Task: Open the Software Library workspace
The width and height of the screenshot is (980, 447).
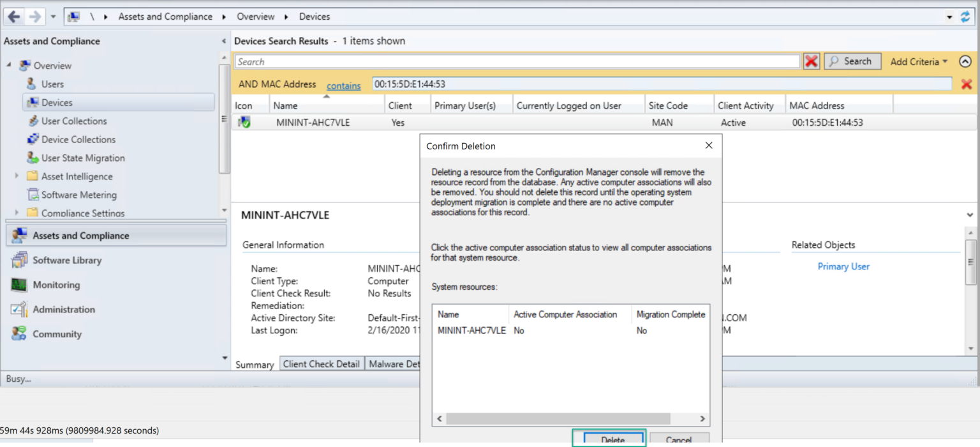Action: 66,260
